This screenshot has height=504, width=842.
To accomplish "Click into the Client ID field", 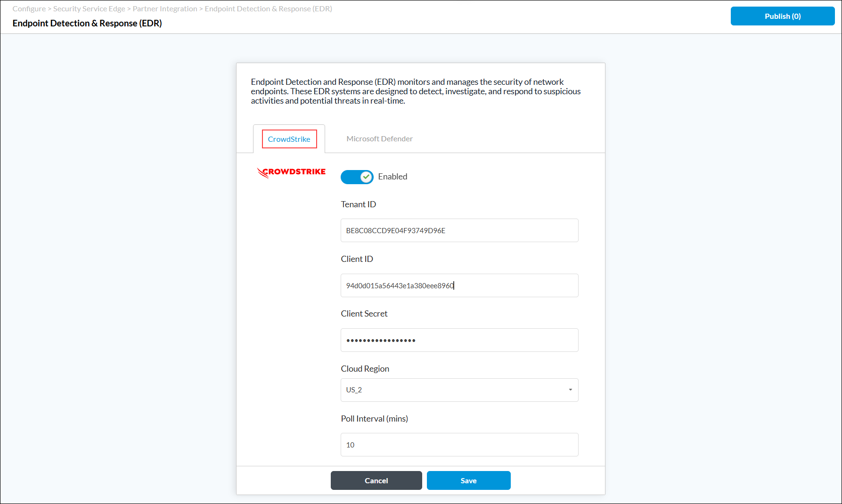I will coord(459,285).
